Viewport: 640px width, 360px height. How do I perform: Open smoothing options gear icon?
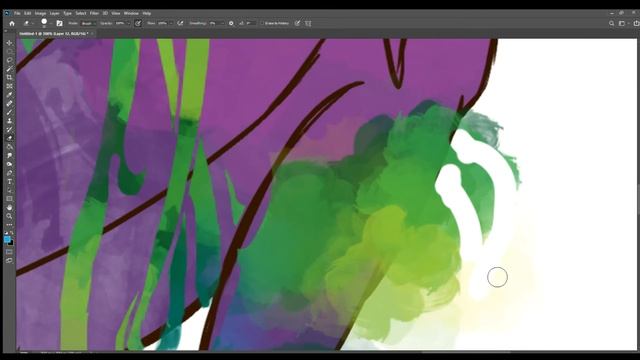point(231,24)
